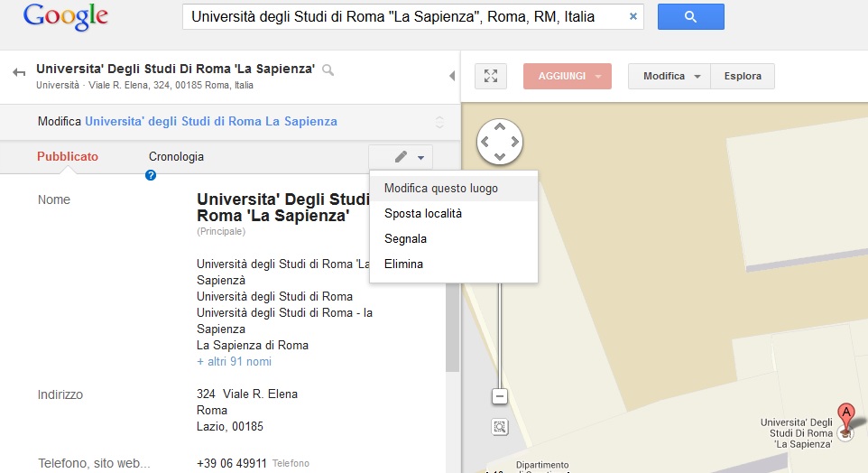This screenshot has width=868, height=473.
Task: Click the phone number +39 06 49911
Action: tap(231, 463)
